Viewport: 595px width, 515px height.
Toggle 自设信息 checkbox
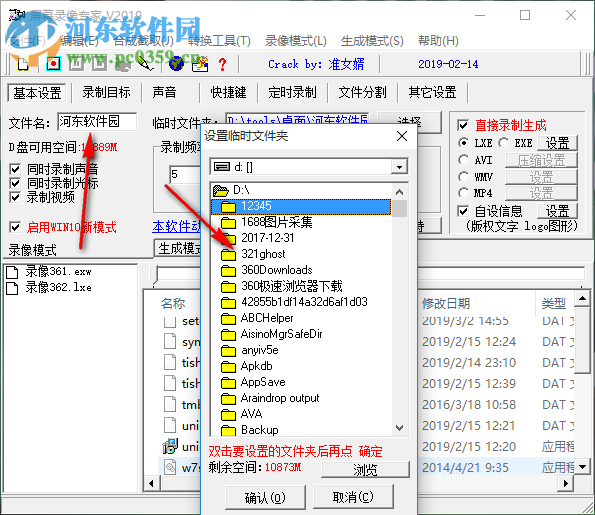click(x=463, y=211)
